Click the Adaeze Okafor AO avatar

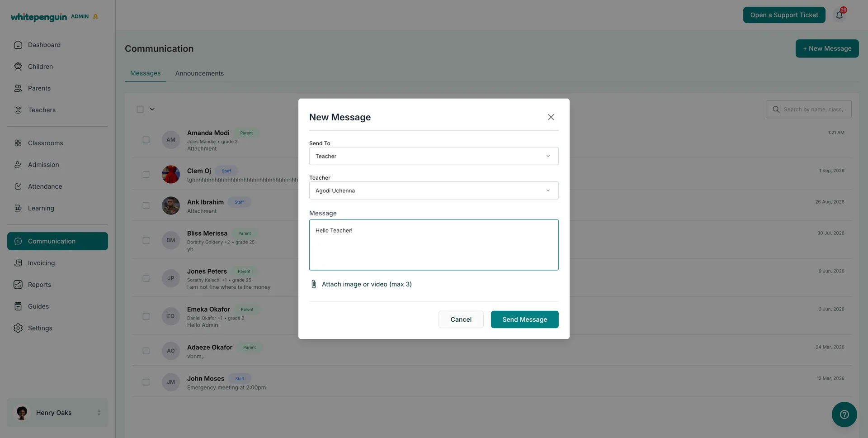171,351
